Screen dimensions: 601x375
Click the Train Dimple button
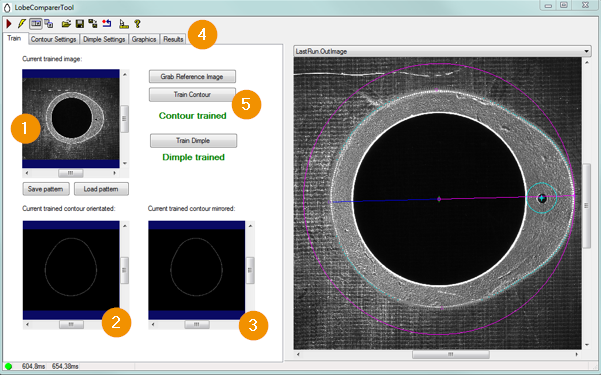click(193, 141)
